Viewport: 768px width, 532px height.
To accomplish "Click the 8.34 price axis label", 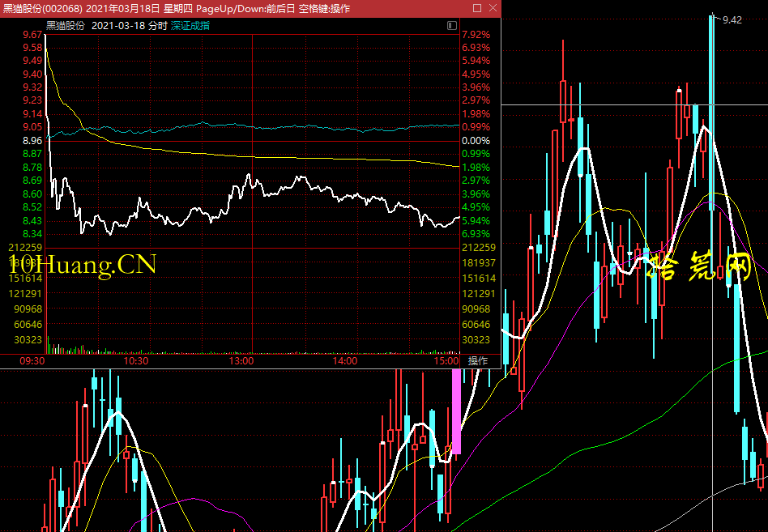I will click(32, 234).
